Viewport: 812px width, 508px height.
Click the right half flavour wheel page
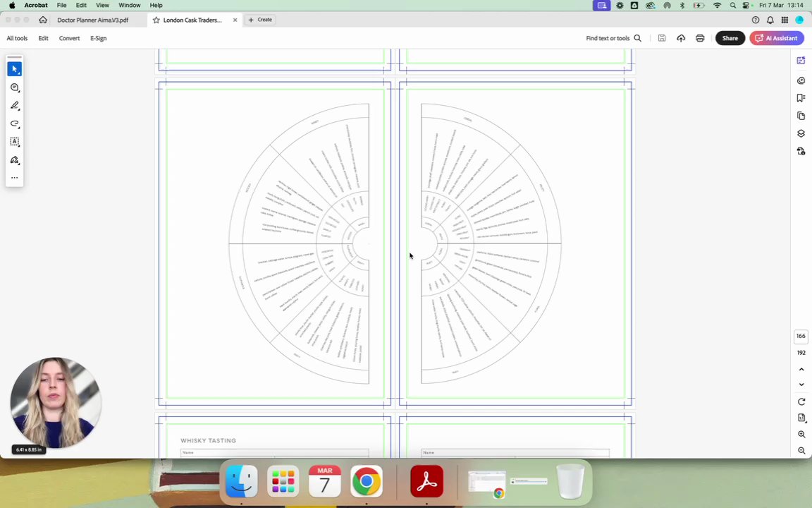(516, 243)
